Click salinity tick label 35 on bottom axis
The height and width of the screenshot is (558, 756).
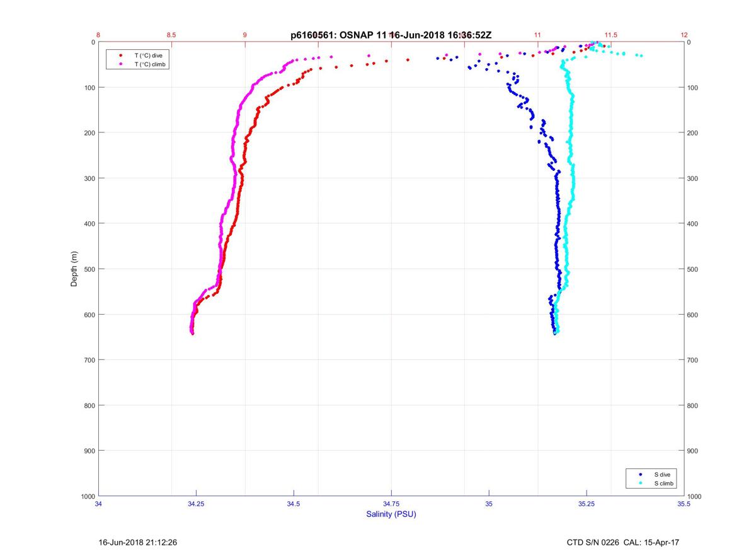tap(489, 504)
